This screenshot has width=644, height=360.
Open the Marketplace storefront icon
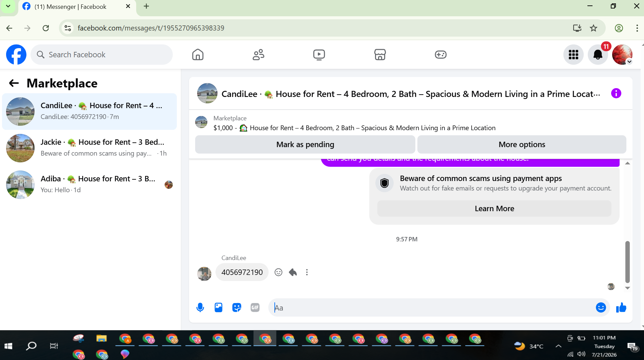coord(380,55)
